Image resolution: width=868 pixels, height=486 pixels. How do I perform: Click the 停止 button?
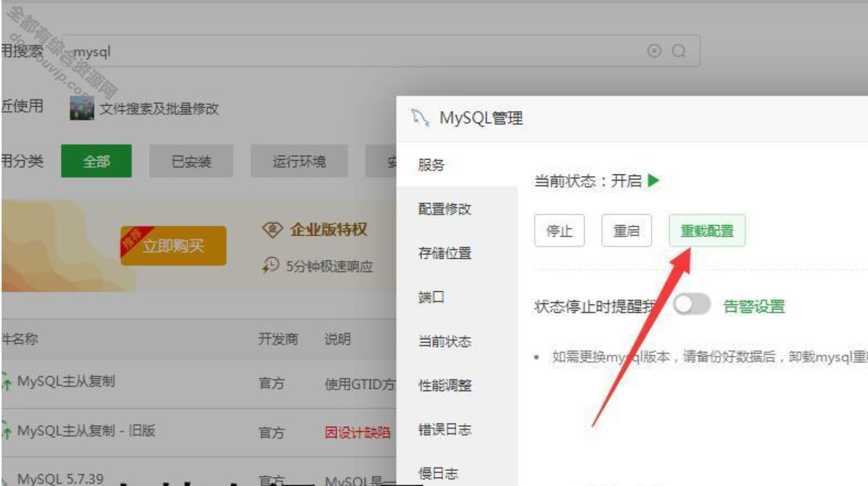pos(559,230)
